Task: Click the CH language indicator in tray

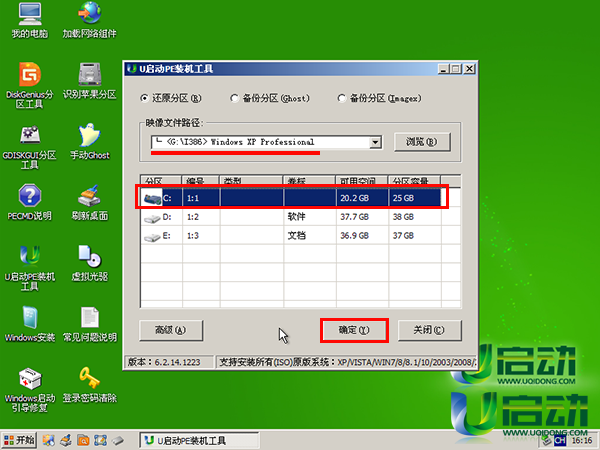Action: point(560,441)
